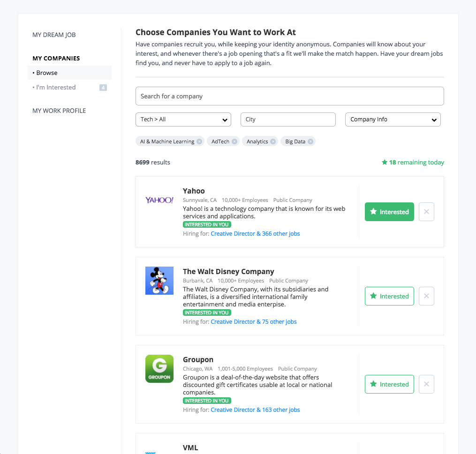Focus the Search for a company field

(290, 96)
